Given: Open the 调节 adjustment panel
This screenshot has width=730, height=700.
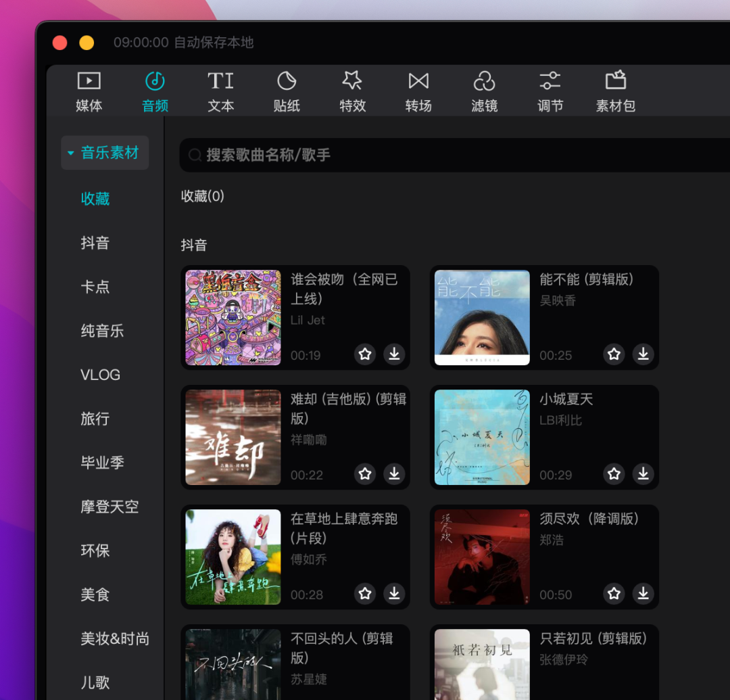Looking at the screenshot, I should (x=550, y=91).
